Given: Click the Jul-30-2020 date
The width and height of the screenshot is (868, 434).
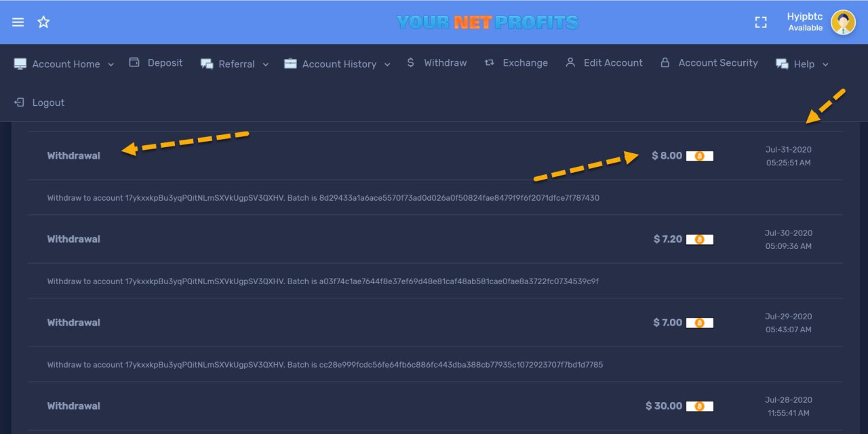Looking at the screenshot, I should [x=789, y=233].
